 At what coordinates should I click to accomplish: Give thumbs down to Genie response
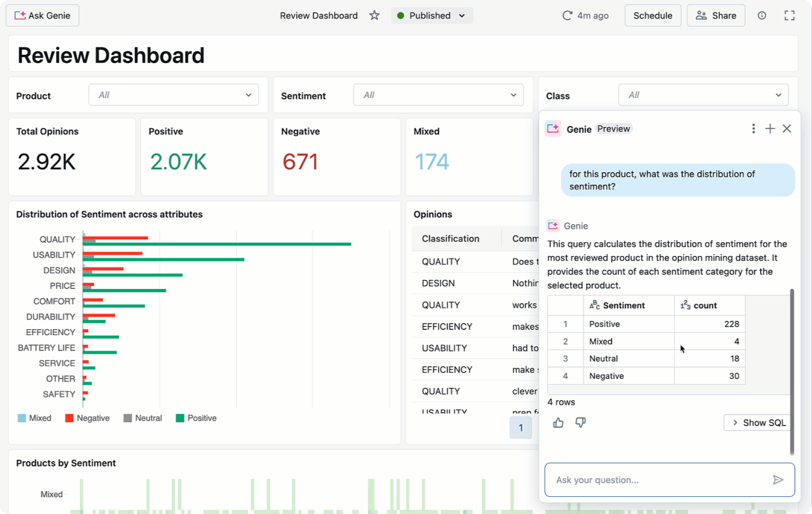[580, 422]
